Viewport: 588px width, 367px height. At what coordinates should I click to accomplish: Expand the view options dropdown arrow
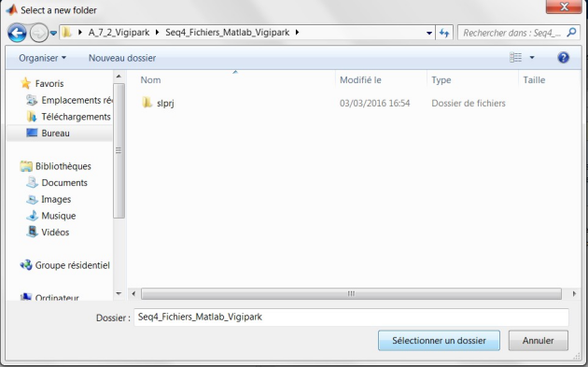(532, 57)
